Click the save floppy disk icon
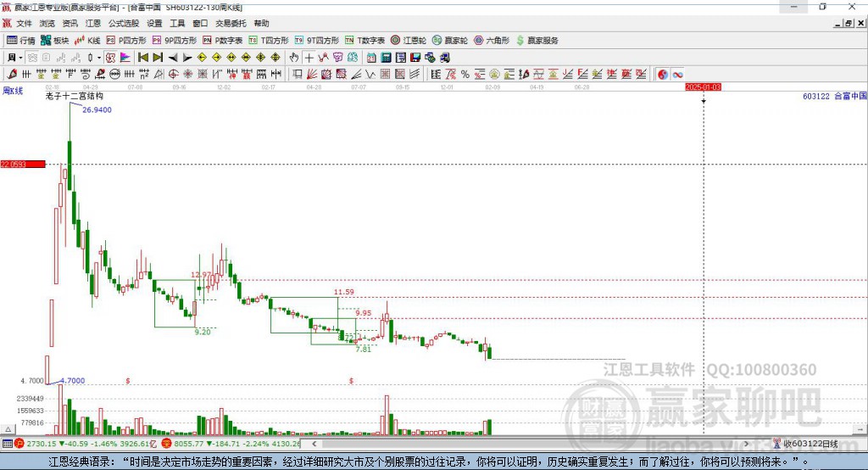 [x=415, y=58]
